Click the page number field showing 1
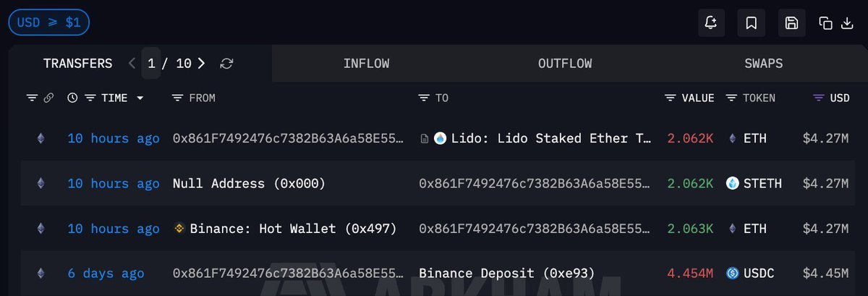Screen dimensions: 868x296 [151, 64]
